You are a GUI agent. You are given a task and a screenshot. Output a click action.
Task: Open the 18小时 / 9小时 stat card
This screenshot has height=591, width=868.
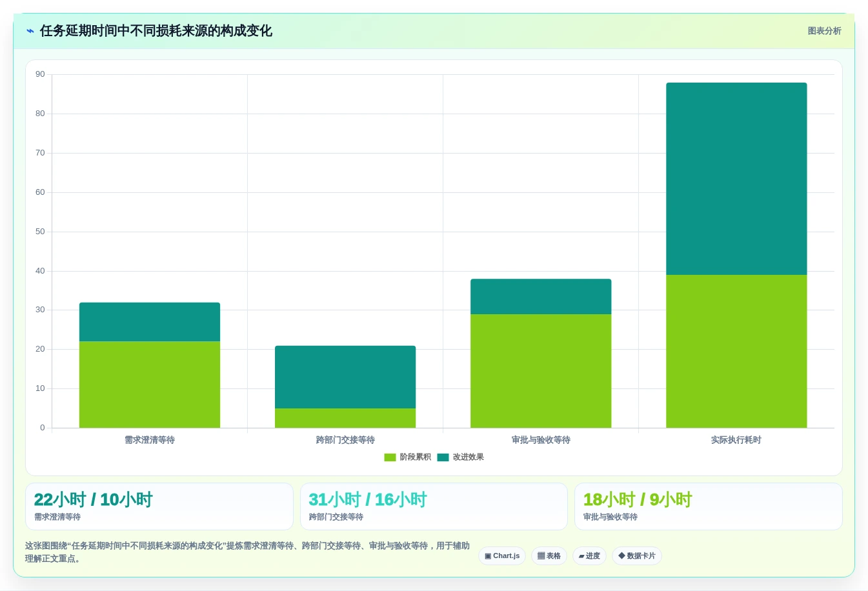click(709, 506)
